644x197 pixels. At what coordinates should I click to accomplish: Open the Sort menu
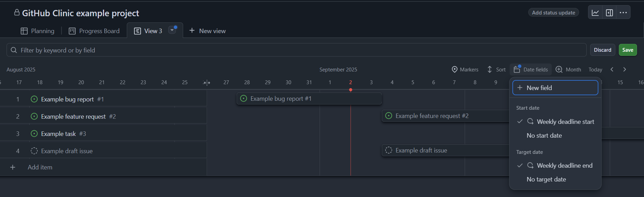(496, 69)
